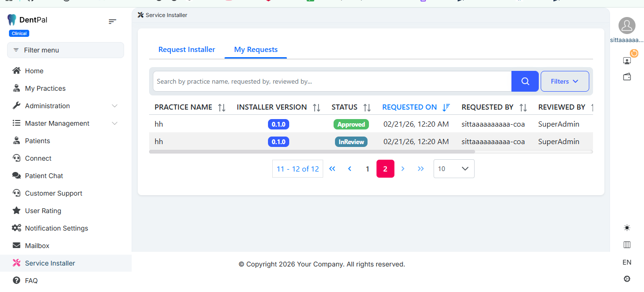Click the user profile avatar icon
The image size is (644, 292).
pos(627,26)
